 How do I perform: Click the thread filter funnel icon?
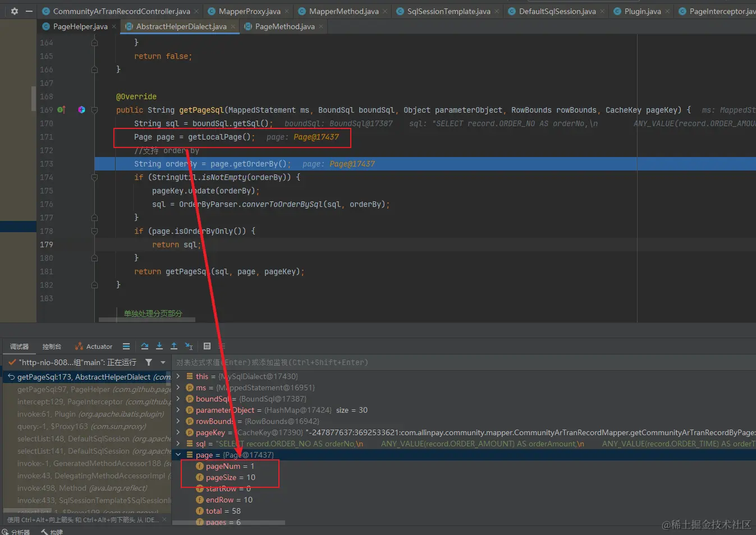click(149, 362)
